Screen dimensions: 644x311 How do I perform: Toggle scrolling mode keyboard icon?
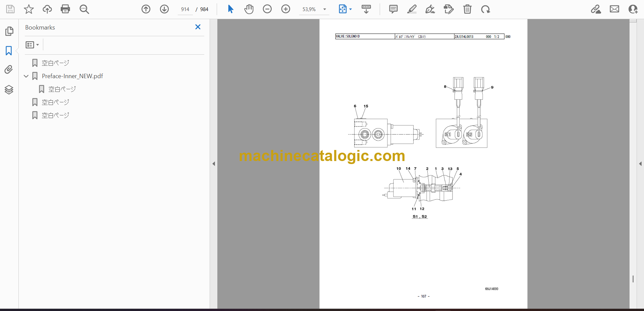tap(366, 9)
